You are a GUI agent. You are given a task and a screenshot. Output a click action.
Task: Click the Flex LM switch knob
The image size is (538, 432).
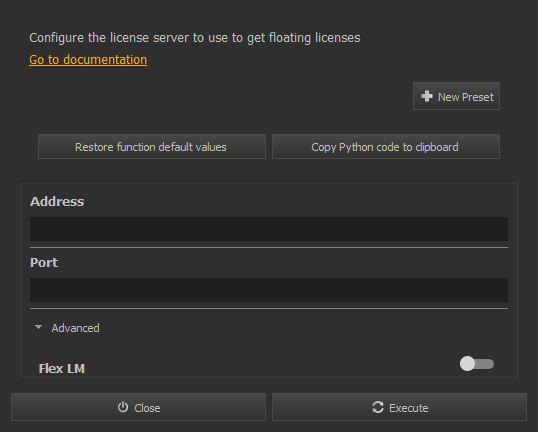tap(467, 364)
